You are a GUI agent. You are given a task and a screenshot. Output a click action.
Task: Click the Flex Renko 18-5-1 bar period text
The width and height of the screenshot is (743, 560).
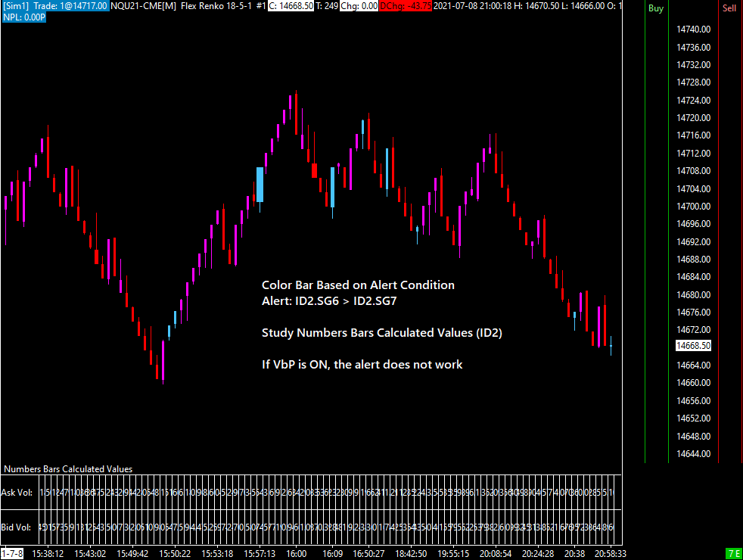pos(216,6)
